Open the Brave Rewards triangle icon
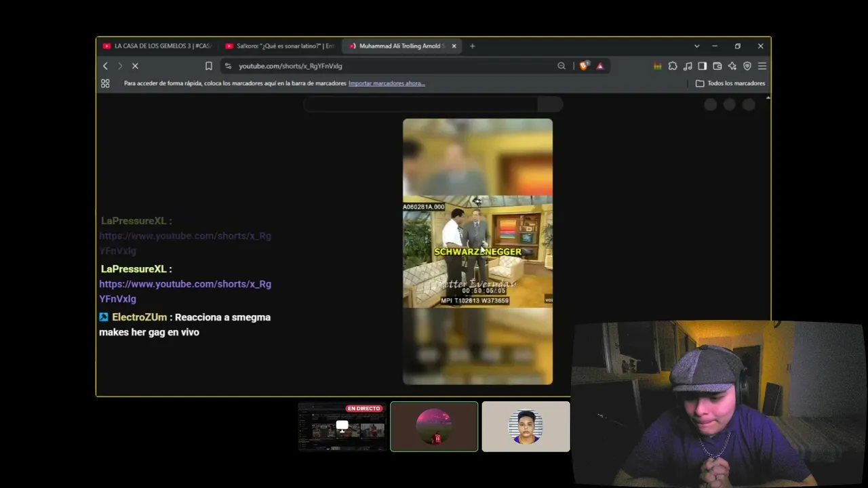The height and width of the screenshot is (488, 868). (x=600, y=66)
